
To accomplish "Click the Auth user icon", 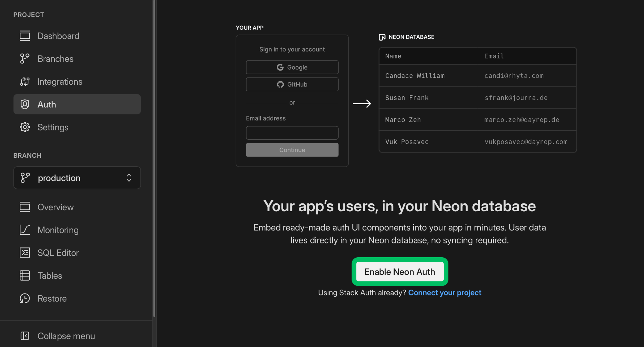I will (x=25, y=104).
